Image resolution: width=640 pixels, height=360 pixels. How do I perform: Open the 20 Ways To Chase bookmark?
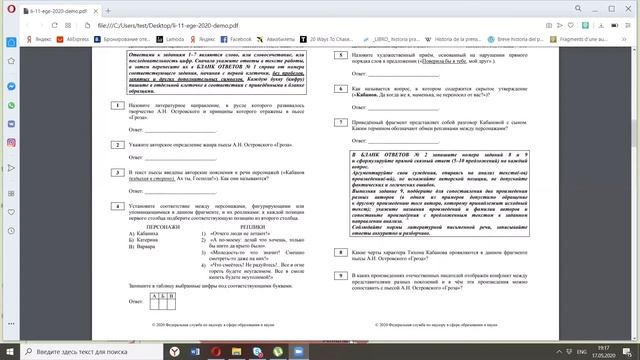pyautogui.click(x=326, y=39)
